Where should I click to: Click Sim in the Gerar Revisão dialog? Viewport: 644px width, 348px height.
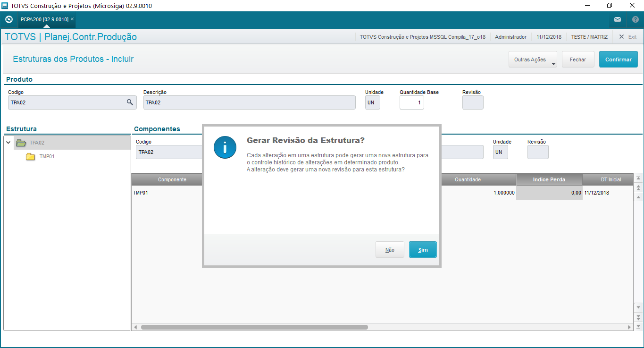pyautogui.click(x=423, y=250)
